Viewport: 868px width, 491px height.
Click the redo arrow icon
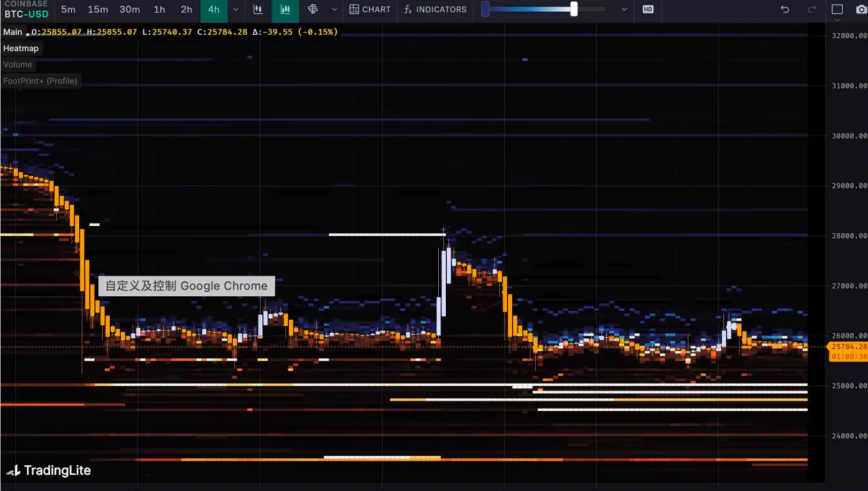tap(812, 9)
